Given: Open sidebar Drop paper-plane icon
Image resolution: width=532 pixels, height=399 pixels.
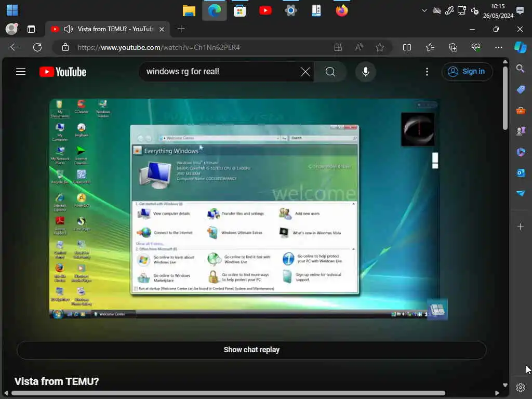Looking at the screenshot, I should click(521, 193).
